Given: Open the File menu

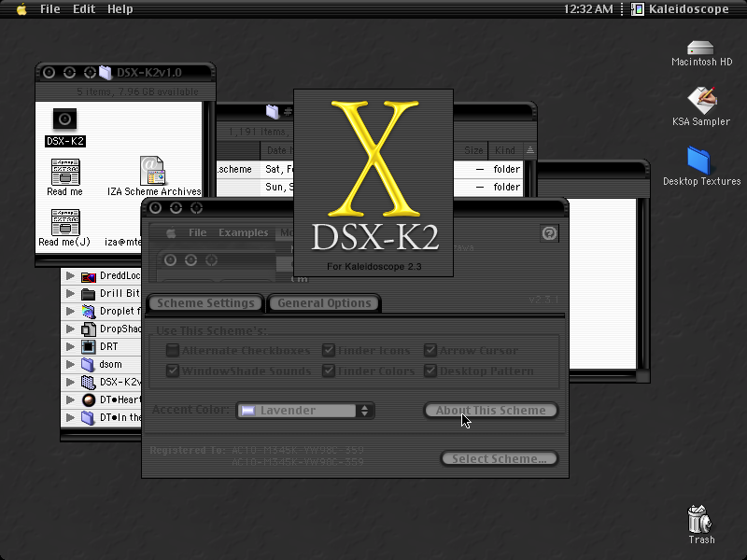Looking at the screenshot, I should (x=50, y=9).
